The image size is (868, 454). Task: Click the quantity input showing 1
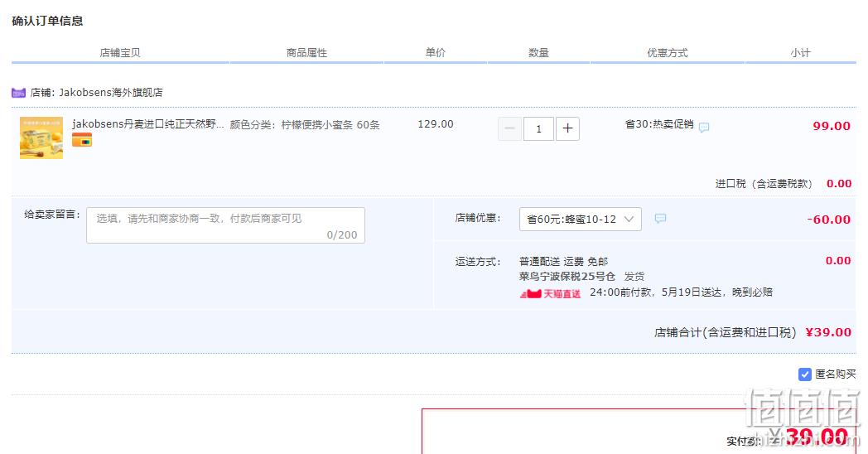(x=538, y=128)
